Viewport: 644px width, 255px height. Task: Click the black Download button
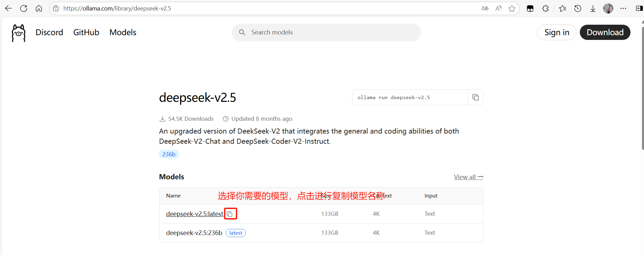605,32
